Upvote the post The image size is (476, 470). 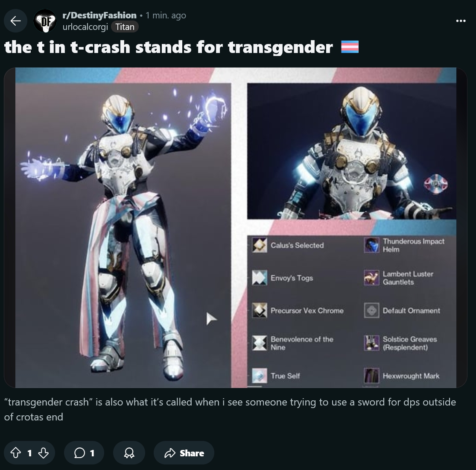click(x=16, y=452)
